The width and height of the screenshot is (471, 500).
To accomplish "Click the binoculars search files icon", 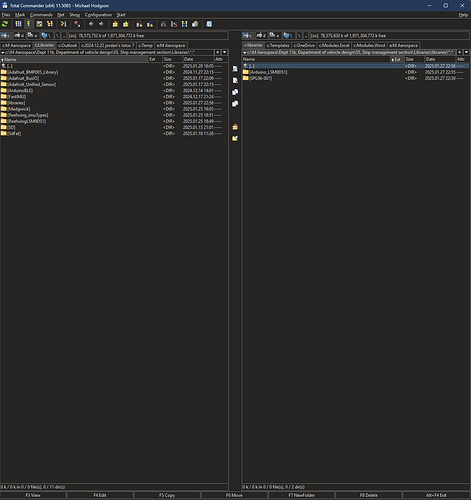I will [x=163, y=24].
